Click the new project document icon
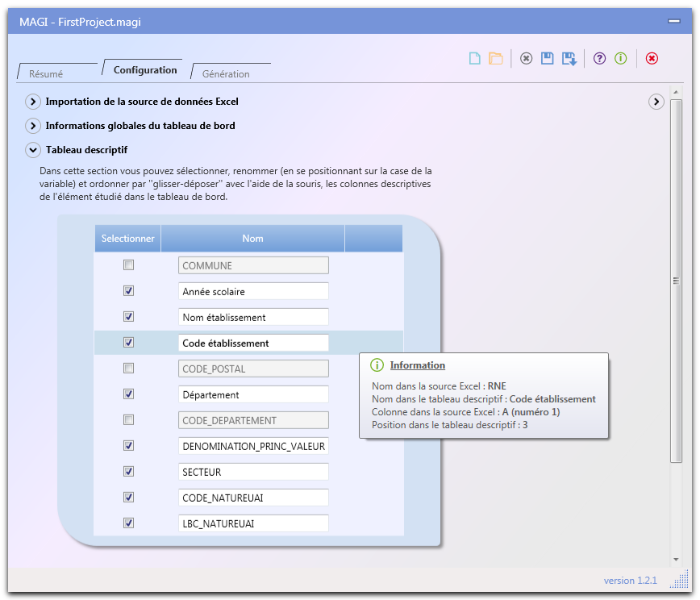 [475, 58]
